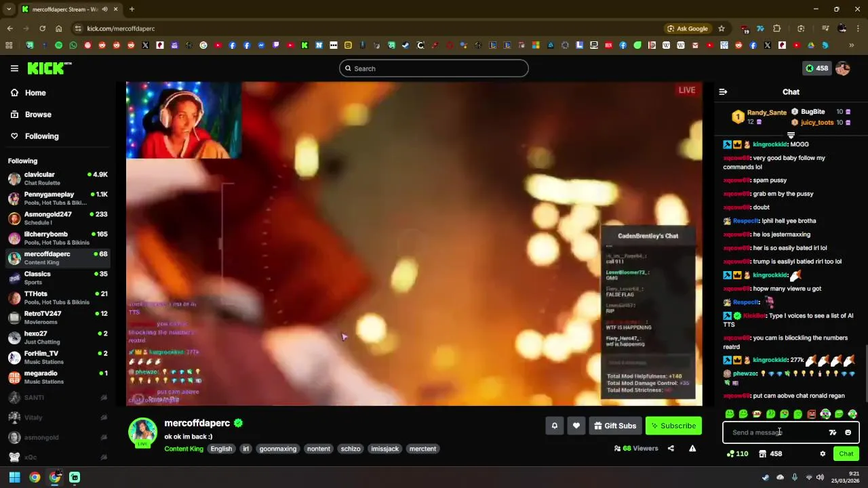Click BugBite in the gift leaderboard
Screen dimensions: 868x488
click(x=812, y=112)
